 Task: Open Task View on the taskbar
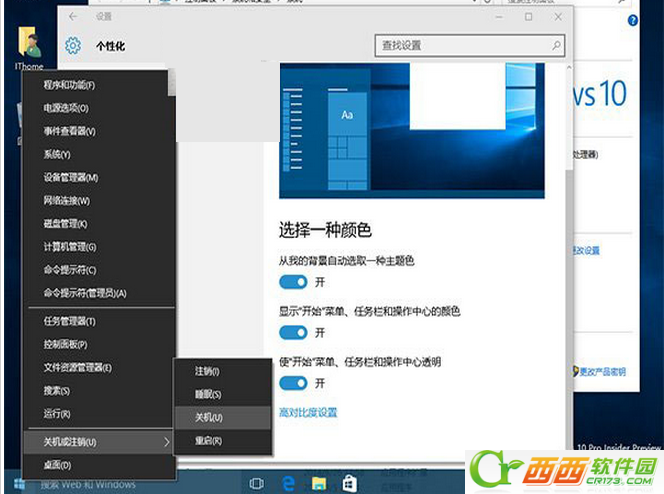tap(257, 483)
